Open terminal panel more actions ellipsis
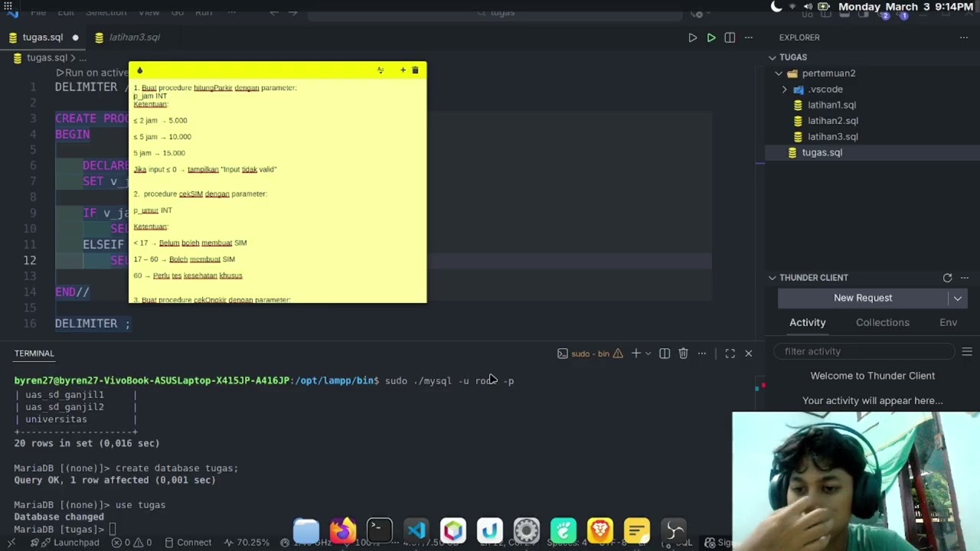Viewport: 980px width, 551px height. tap(702, 354)
